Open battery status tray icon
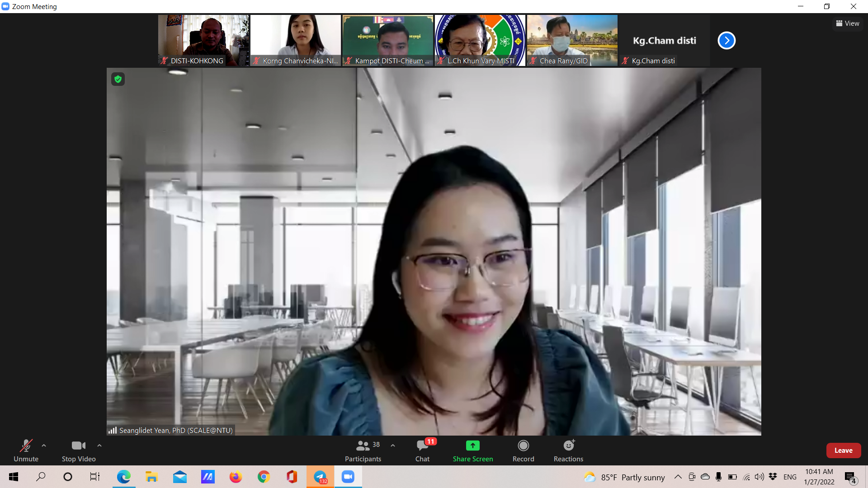 coord(732,477)
